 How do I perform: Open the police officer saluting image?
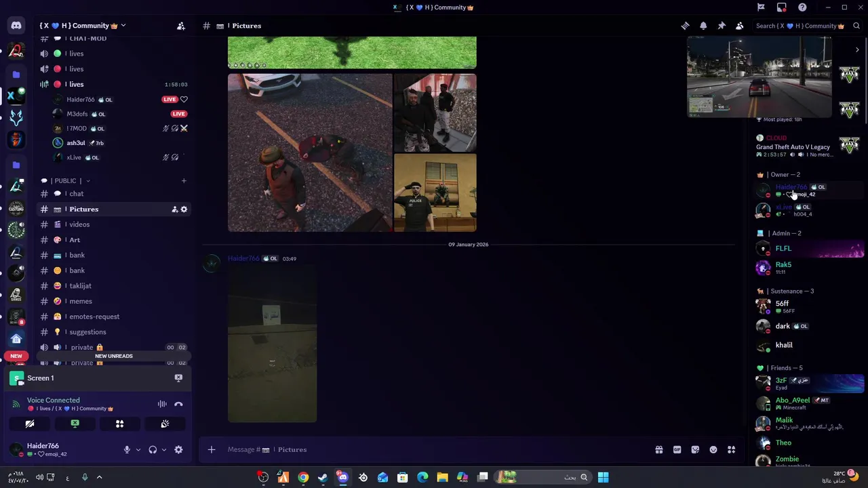coord(435,193)
